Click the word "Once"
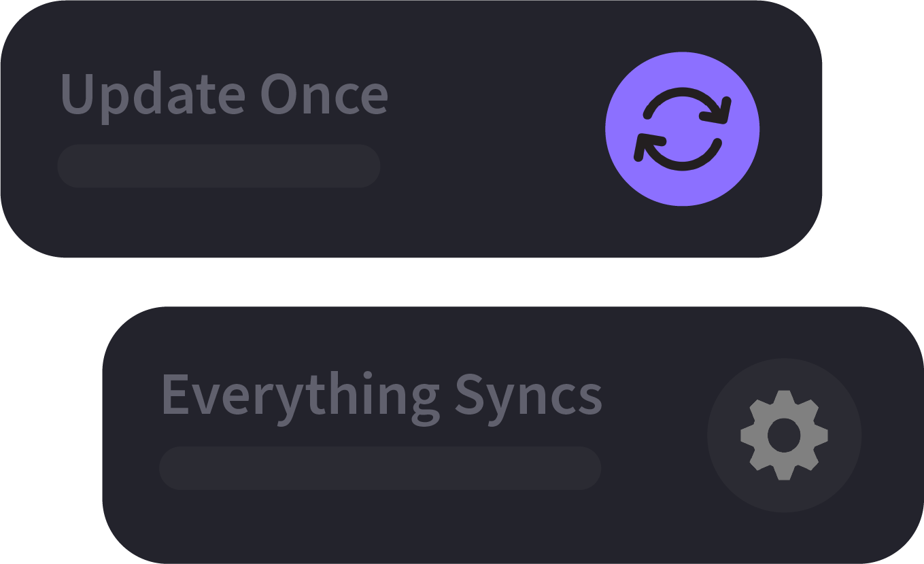The height and width of the screenshot is (564, 924). coord(324,94)
